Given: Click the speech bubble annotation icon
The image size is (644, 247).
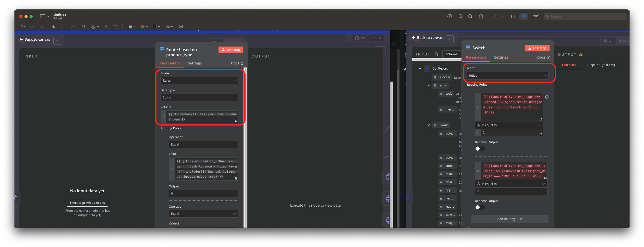Looking at the screenshot, I should pyautogui.click(x=181, y=27).
